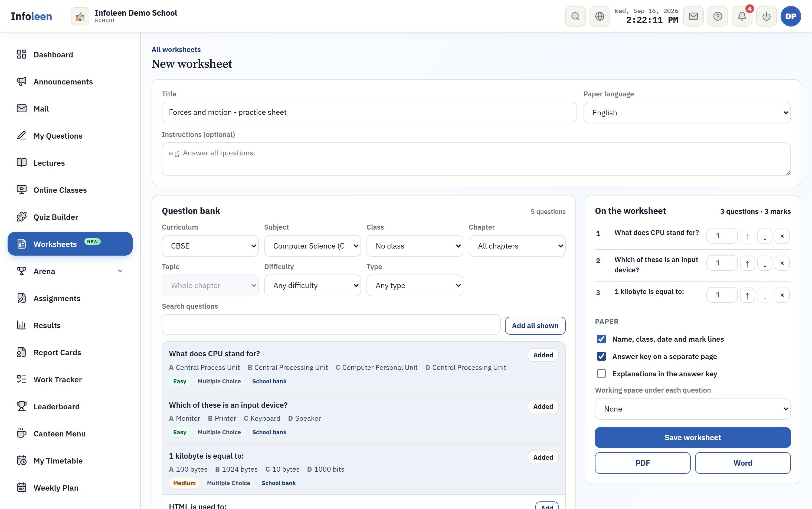Click the Save worksheet button
The image size is (812, 509).
(693, 438)
